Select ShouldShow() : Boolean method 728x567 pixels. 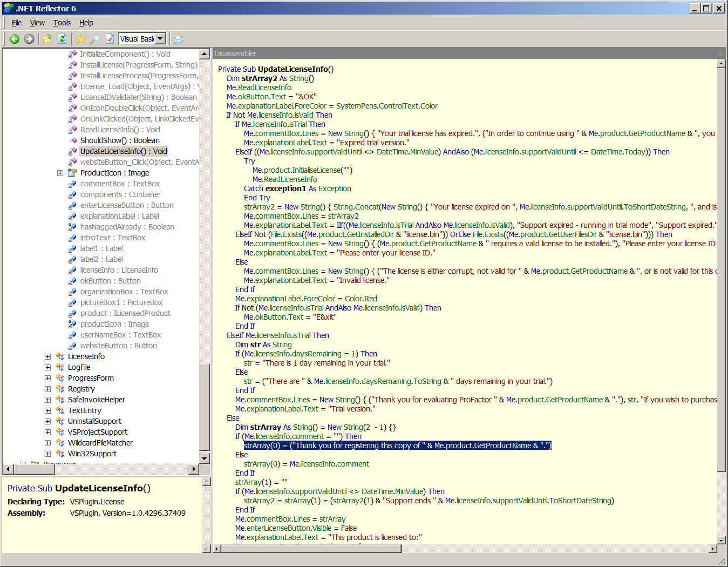click(x=120, y=140)
